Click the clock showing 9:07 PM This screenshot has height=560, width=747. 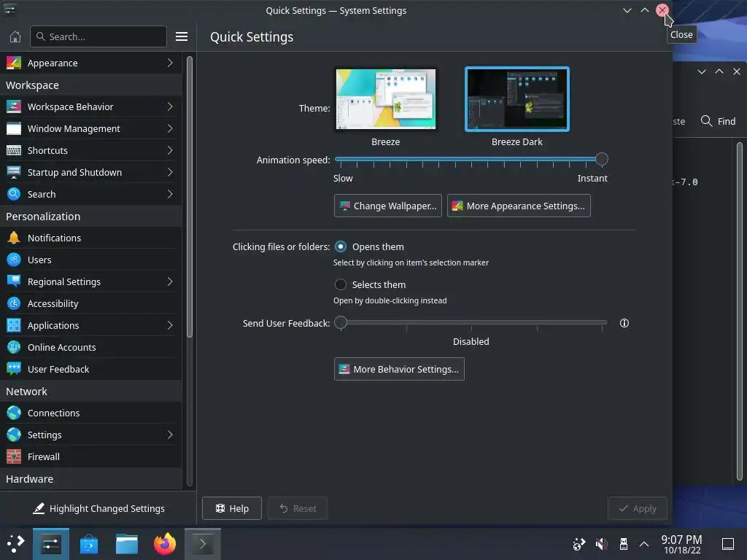coord(682,540)
